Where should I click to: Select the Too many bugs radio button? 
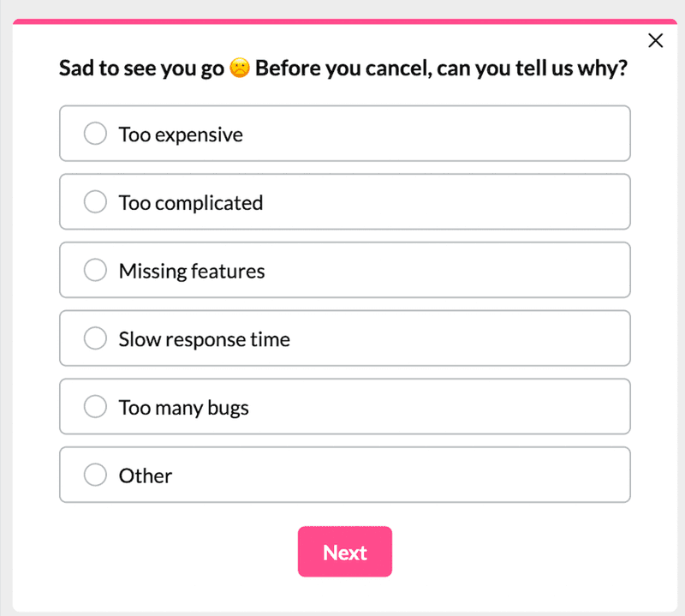coord(95,406)
